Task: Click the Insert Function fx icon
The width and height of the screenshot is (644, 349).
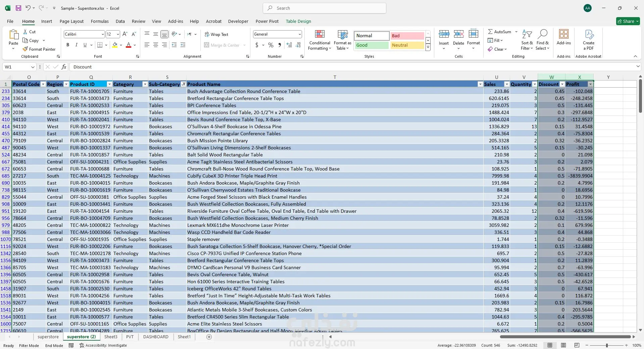Action: click(64, 67)
